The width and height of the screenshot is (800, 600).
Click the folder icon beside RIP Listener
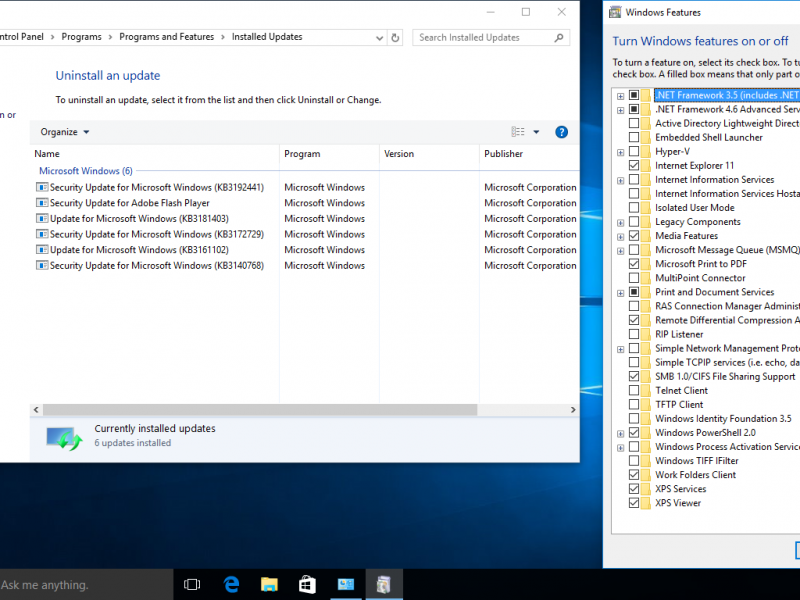[x=645, y=334]
